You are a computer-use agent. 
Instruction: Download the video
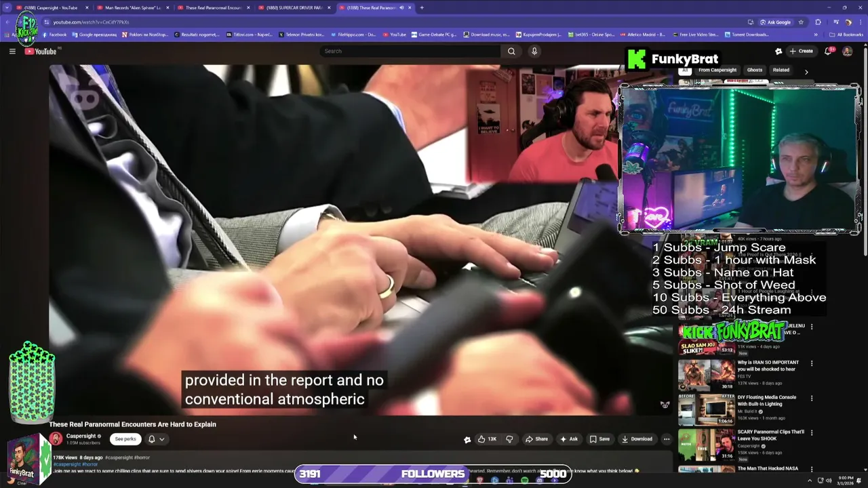(x=637, y=439)
